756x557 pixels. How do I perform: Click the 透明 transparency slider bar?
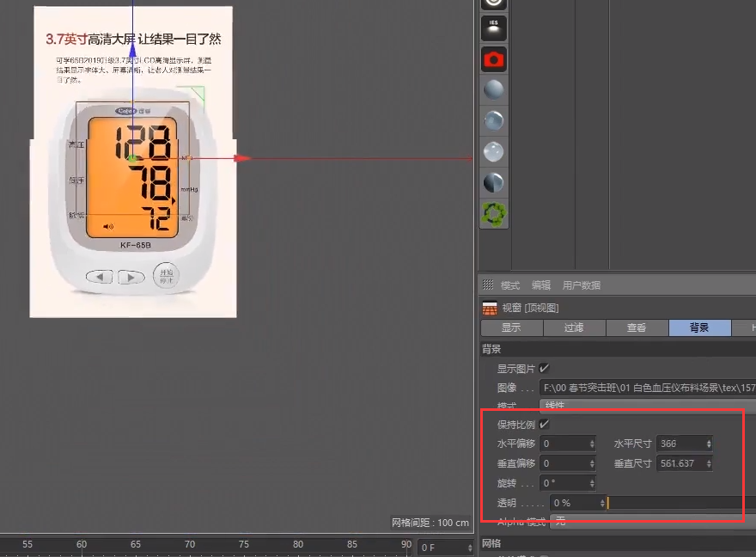(681, 503)
